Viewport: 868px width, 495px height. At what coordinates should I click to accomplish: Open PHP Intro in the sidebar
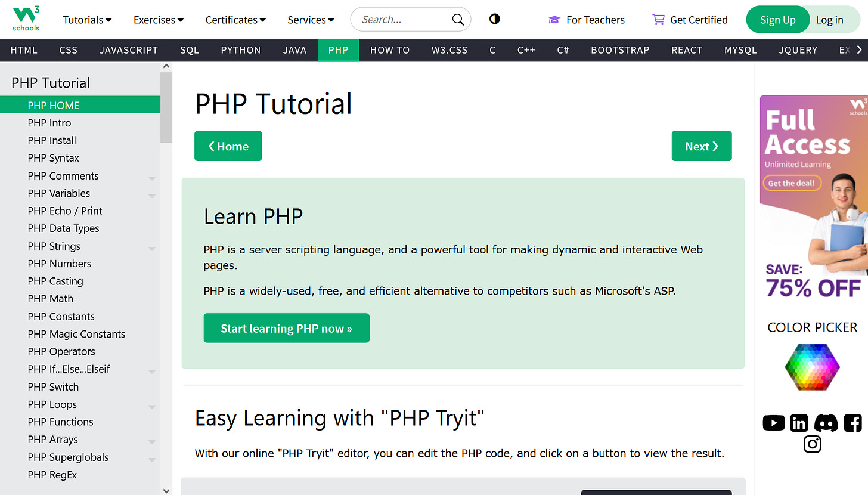[80, 123]
